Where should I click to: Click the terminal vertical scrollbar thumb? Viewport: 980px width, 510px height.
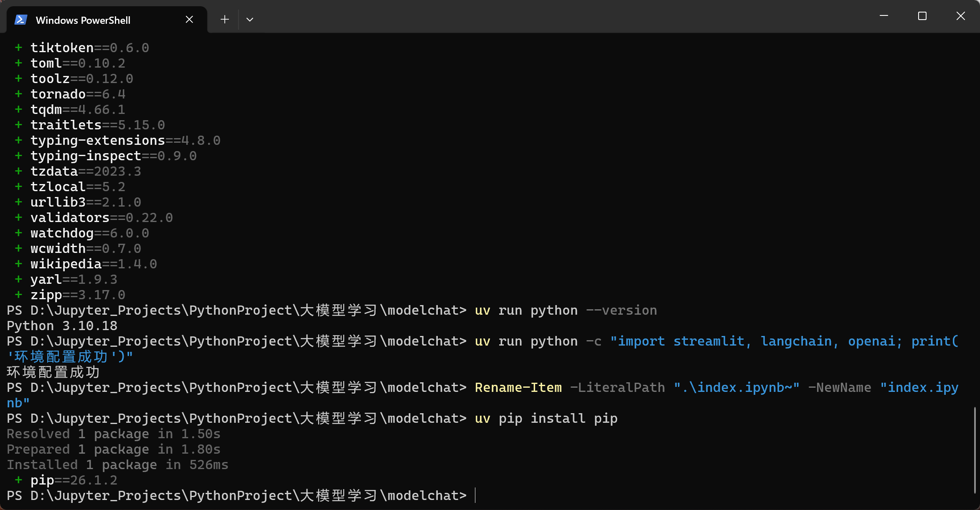[x=975, y=450]
